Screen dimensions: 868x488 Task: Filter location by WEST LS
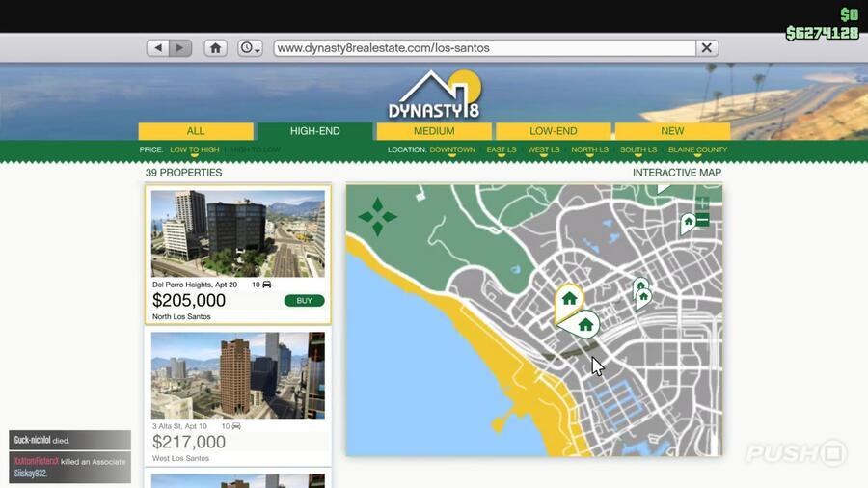(544, 149)
